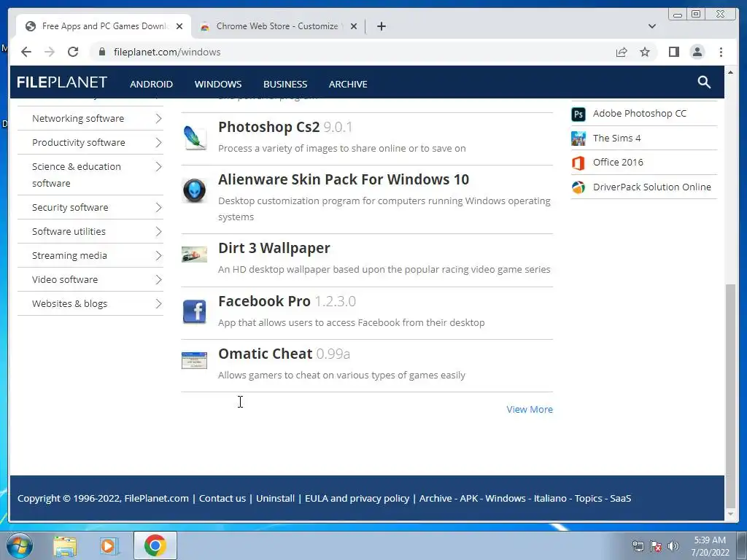Click the volume speaker tray icon

(673, 546)
